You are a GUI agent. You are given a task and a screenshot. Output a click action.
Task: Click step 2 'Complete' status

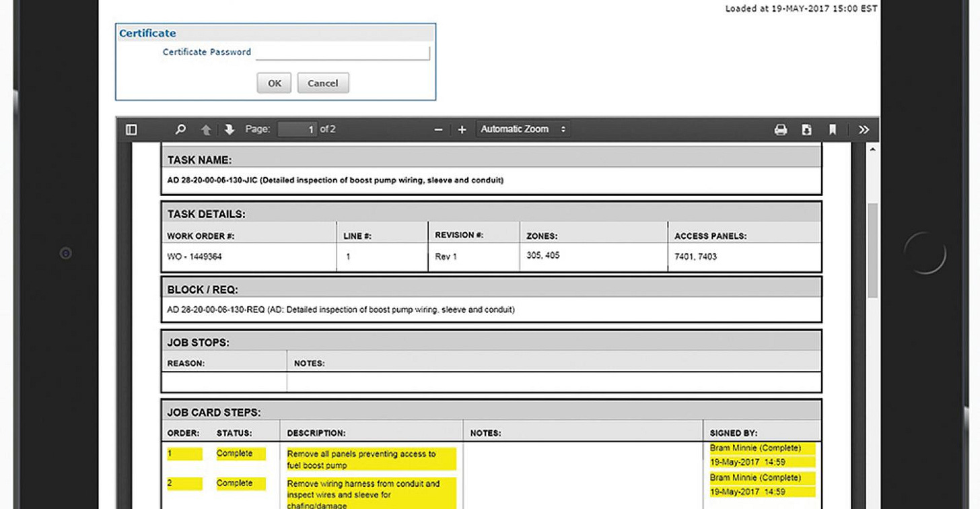coord(235,483)
